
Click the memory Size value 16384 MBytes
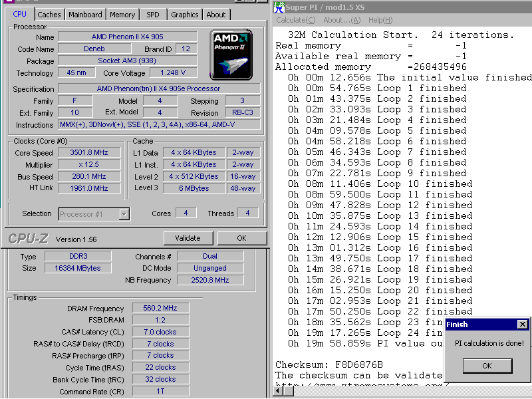coord(78,268)
